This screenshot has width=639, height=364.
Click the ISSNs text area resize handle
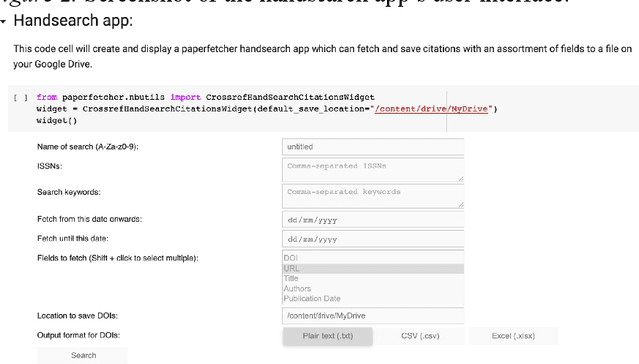pyautogui.click(x=461, y=179)
